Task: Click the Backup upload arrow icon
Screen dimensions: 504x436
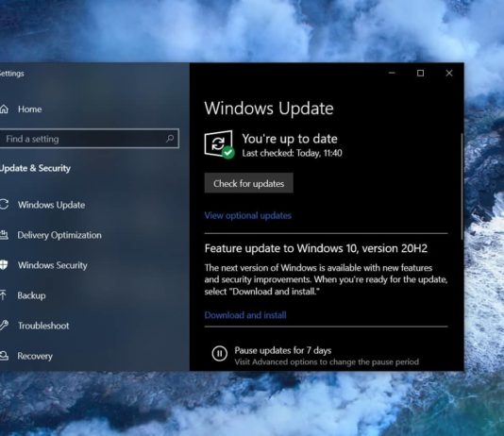Action: pyautogui.click(x=3, y=295)
